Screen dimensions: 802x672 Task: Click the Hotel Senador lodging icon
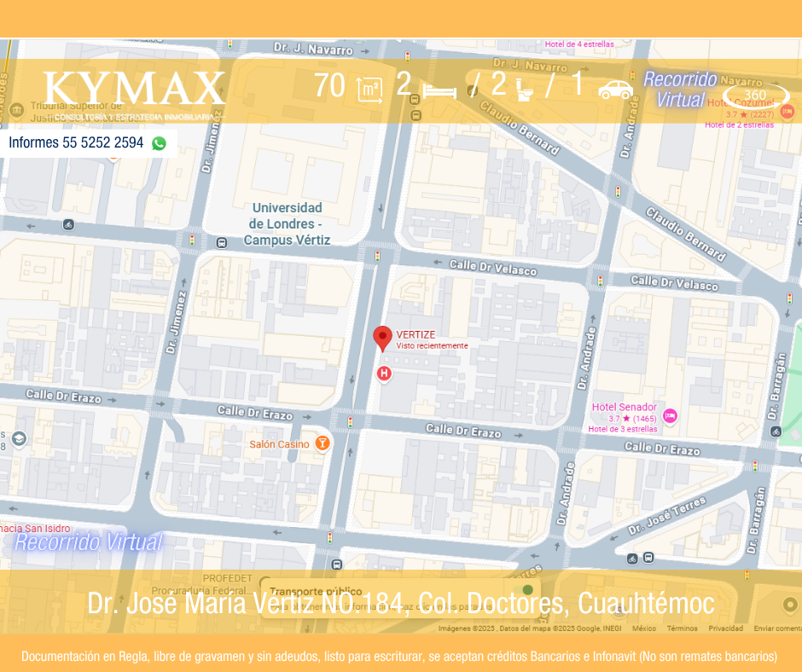[x=670, y=416]
